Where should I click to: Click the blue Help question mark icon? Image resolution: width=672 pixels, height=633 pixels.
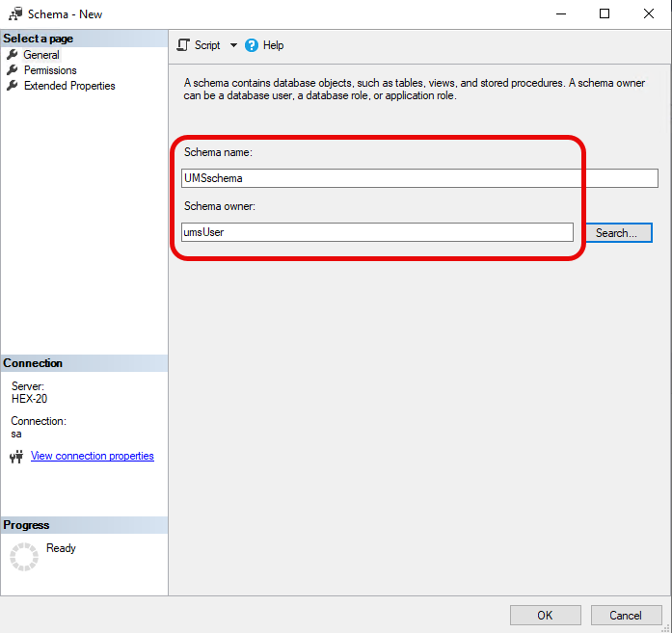[x=252, y=45]
